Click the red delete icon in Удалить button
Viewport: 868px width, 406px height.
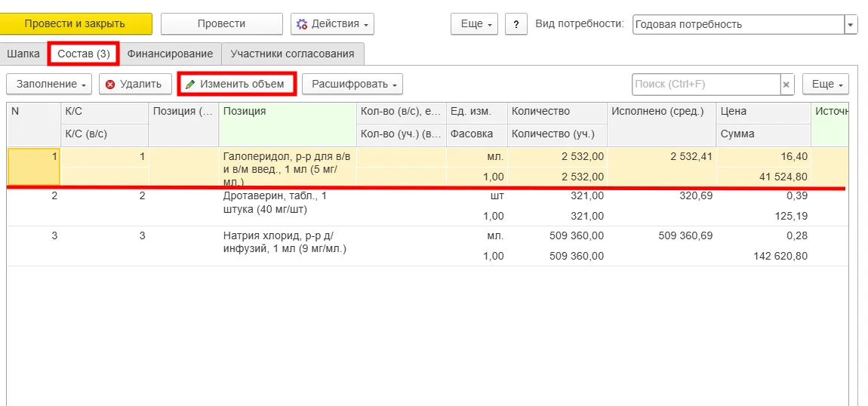pyautogui.click(x=110, y=85)
